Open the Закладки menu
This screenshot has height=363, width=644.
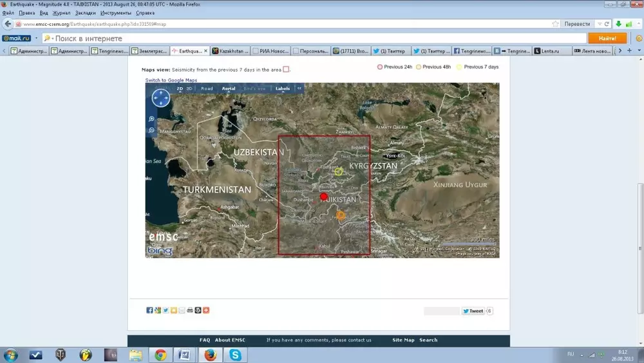click(84, 12)
